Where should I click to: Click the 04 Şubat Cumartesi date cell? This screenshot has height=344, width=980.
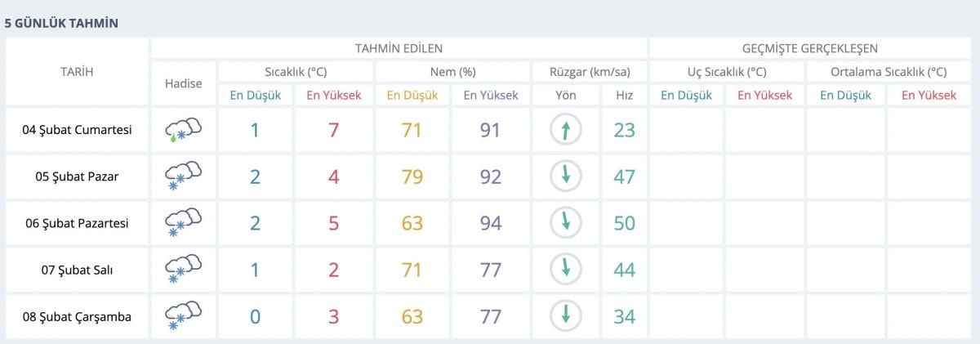[x=77, y=129]
